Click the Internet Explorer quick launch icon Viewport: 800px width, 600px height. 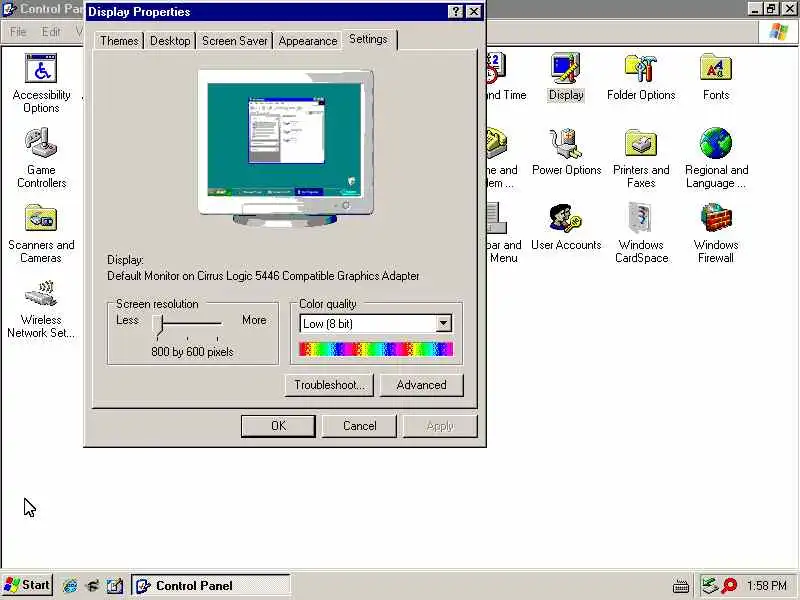pos(70,585)
